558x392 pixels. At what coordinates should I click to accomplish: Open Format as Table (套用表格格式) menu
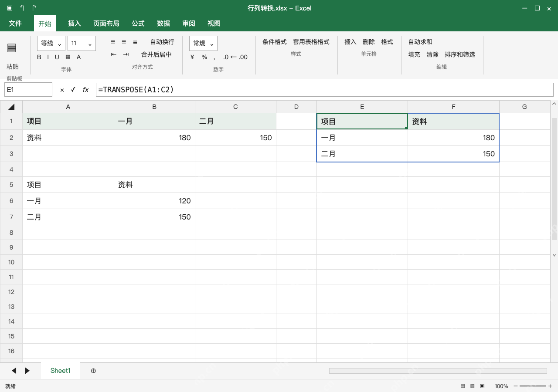(311, 42)
